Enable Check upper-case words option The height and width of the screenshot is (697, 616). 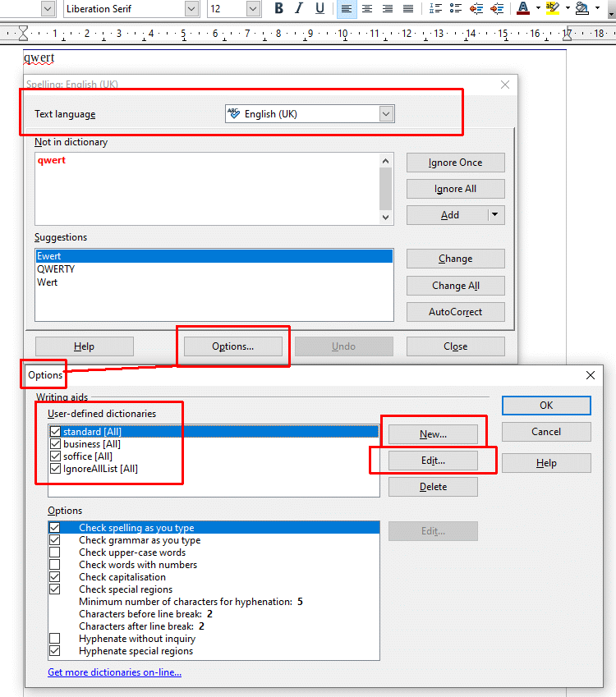55,553
